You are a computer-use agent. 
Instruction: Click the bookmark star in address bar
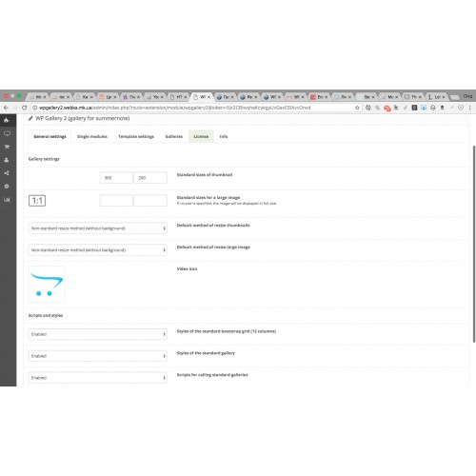coord(357,108)
